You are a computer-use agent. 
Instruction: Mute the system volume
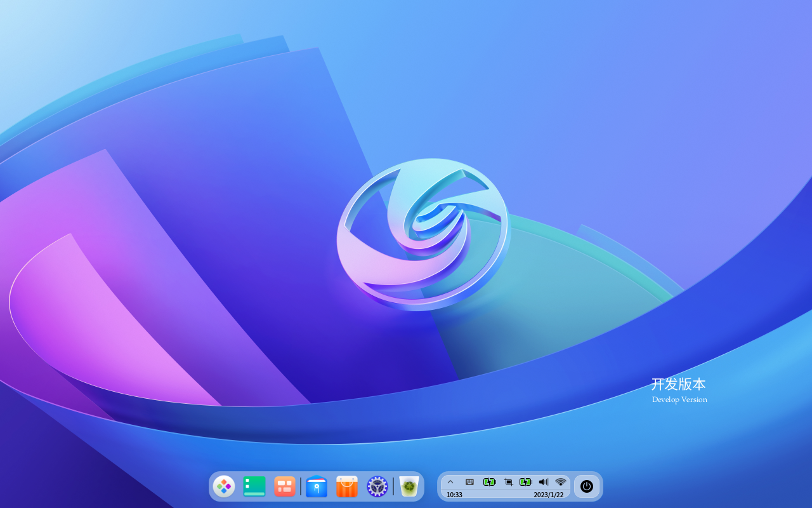543,481
